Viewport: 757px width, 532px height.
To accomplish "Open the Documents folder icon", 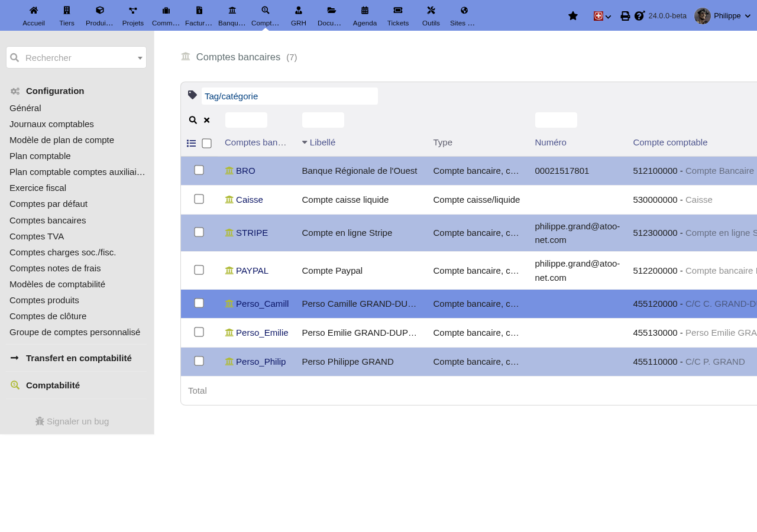I will [332, 10].
